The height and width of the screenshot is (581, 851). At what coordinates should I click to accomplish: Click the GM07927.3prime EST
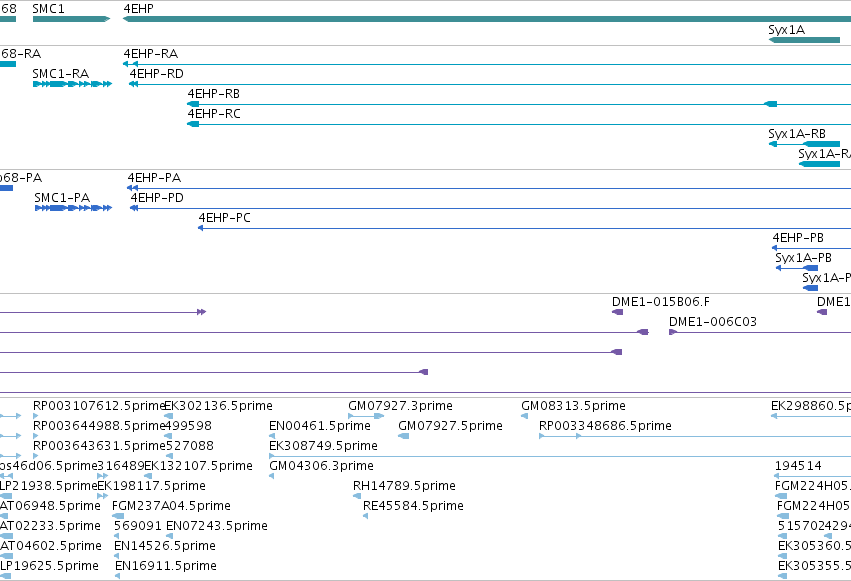[x=366, y=416]
